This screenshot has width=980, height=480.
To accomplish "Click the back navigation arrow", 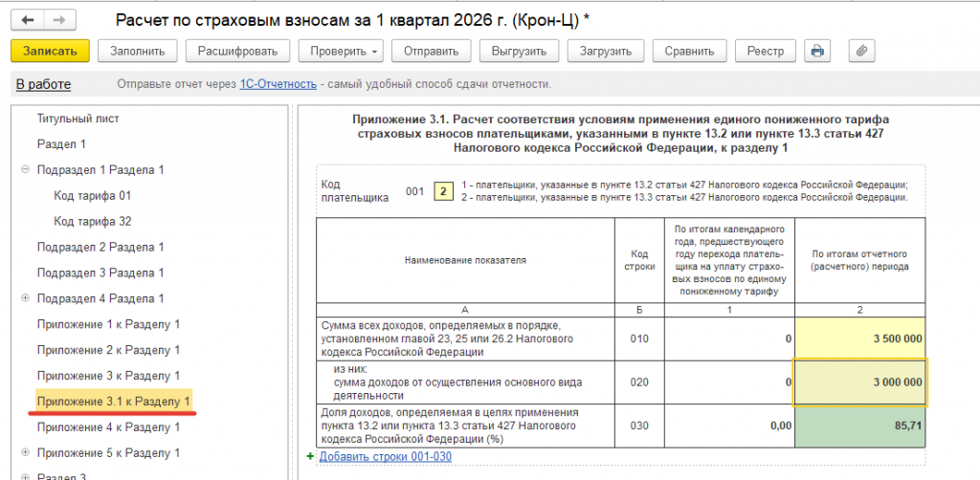I will point(27,20).
